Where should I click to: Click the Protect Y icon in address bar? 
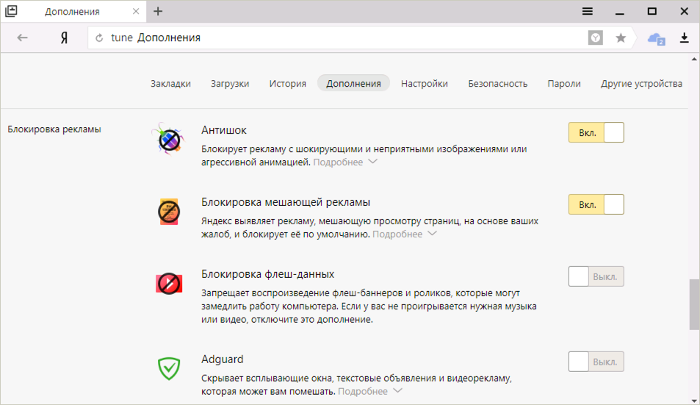(x=595, y=38)
